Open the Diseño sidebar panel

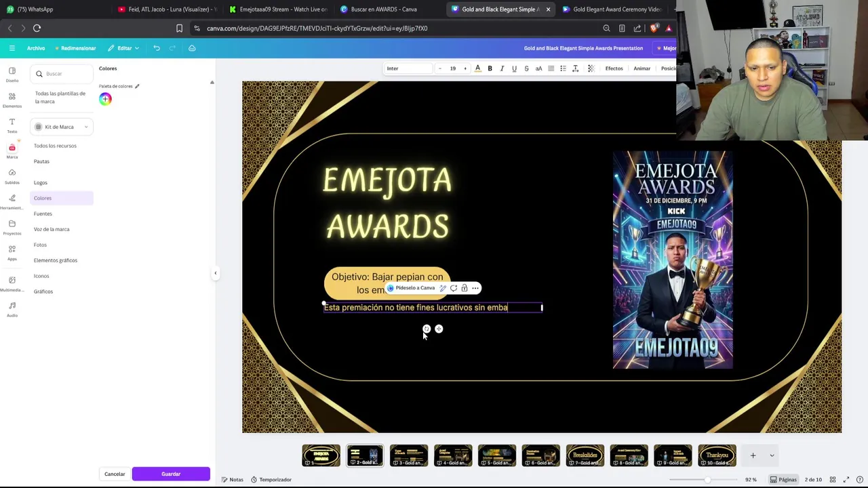[x=12, y=74]
